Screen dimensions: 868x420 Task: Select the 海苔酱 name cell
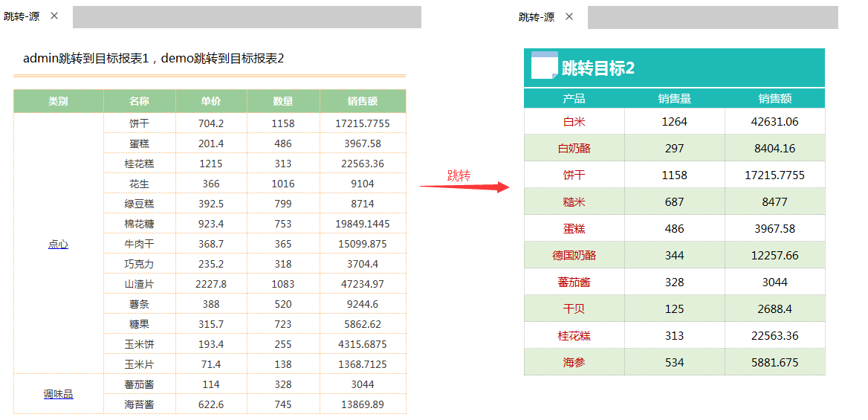point(140,404)
